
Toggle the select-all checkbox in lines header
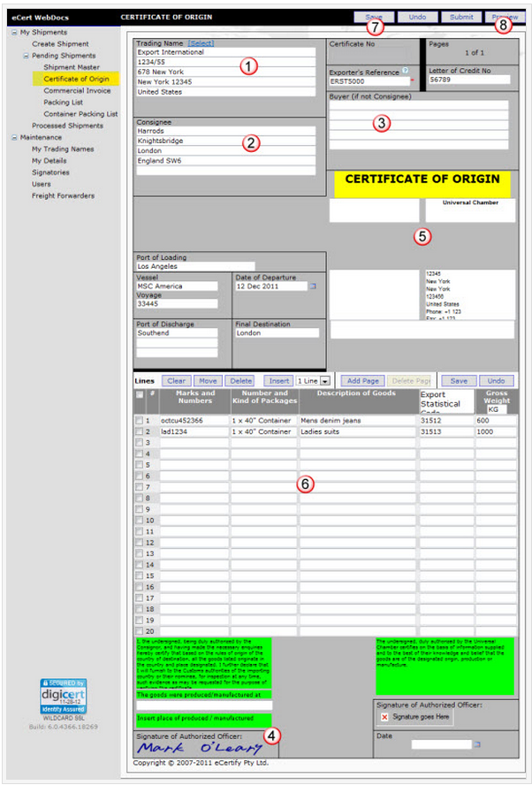[x=139, y=394]
